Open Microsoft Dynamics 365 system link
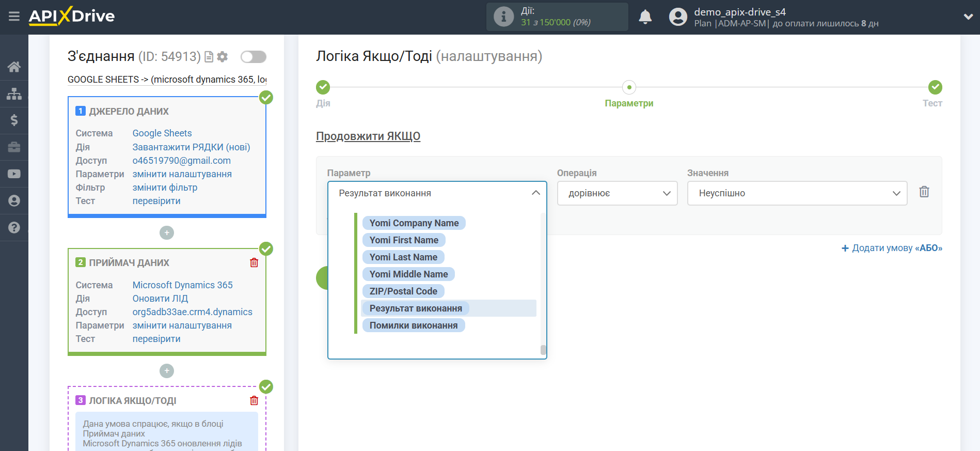Image resolution: width=980 pixels, height=451 pixels. point(182,285)
